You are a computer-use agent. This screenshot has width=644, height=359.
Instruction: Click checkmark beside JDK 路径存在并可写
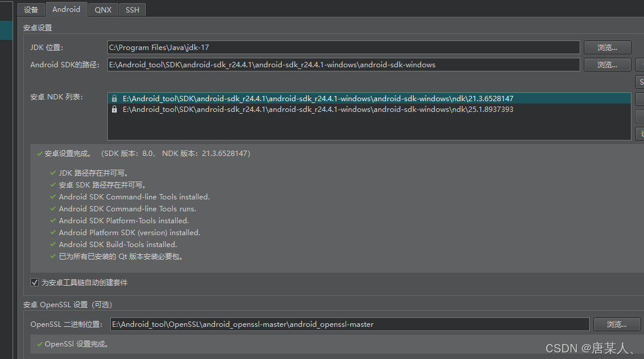click(x=52, y=173)
